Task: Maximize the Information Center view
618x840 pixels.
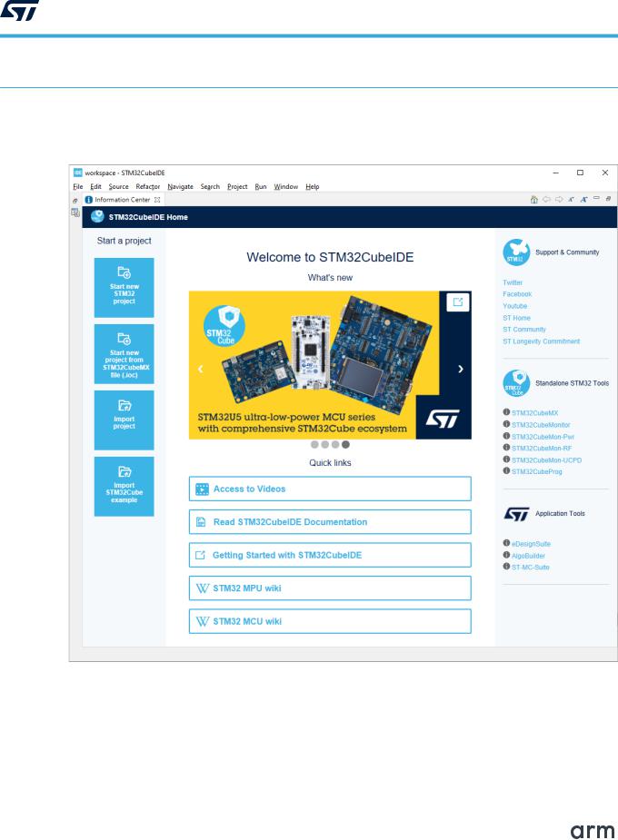Action: [x=608, y=199]
